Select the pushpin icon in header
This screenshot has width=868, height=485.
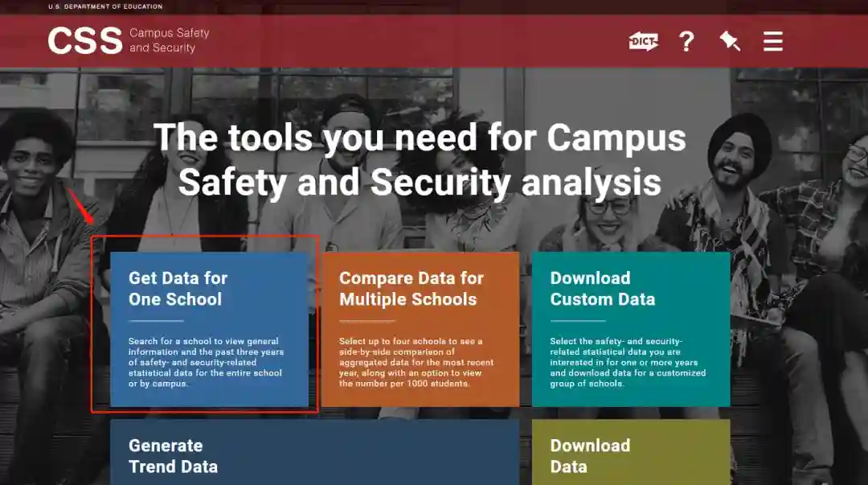pyautogui.click(x=730, y=41)
